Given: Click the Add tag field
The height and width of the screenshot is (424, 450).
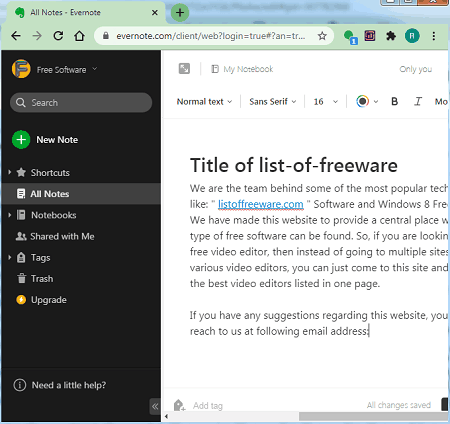Looking at the screenshot, I should [x=208, y=406].
